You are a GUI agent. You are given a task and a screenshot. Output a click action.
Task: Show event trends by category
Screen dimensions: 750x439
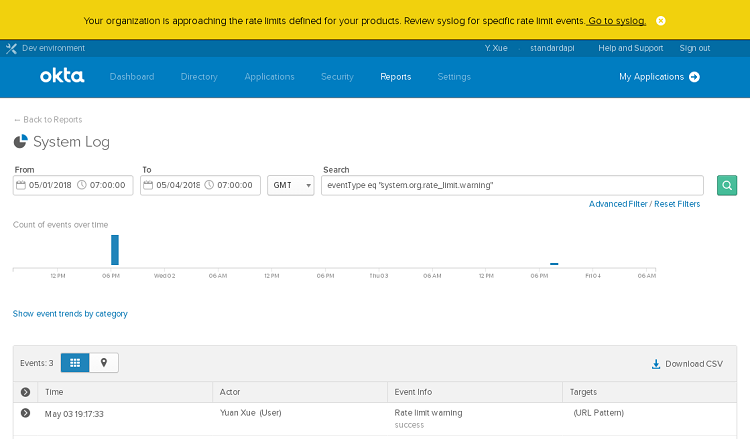70,314
